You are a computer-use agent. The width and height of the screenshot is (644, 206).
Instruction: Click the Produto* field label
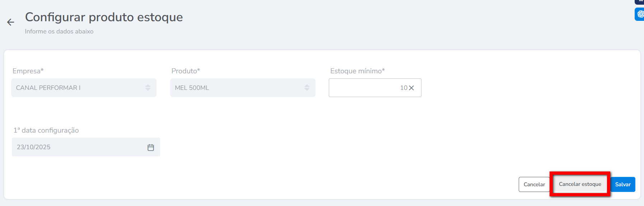(186, 71)
